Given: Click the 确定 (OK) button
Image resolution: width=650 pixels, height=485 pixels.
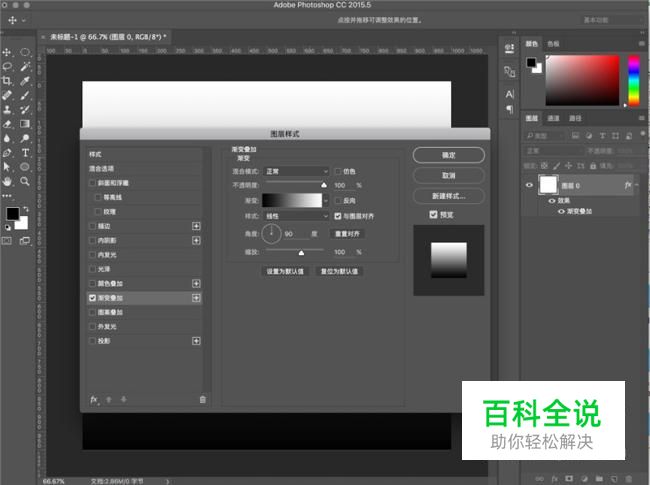Looking at the screenshot, I should [449, 155].
